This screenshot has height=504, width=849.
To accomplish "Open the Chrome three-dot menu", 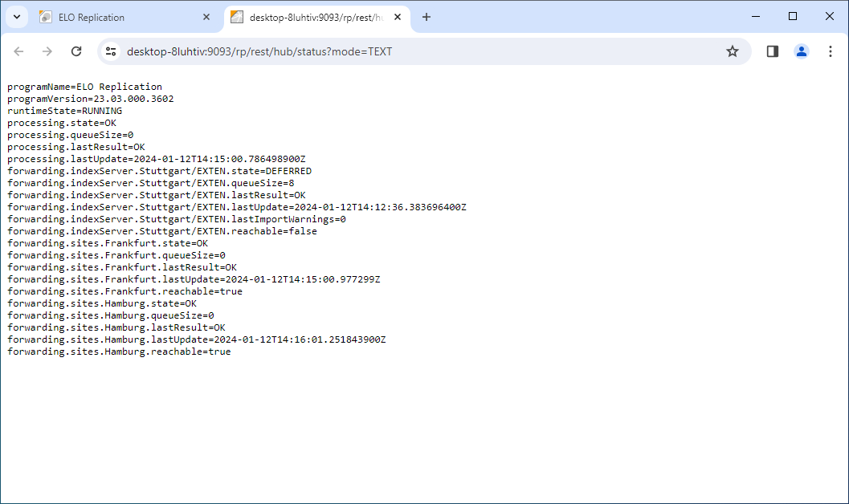I will (830, 51).
